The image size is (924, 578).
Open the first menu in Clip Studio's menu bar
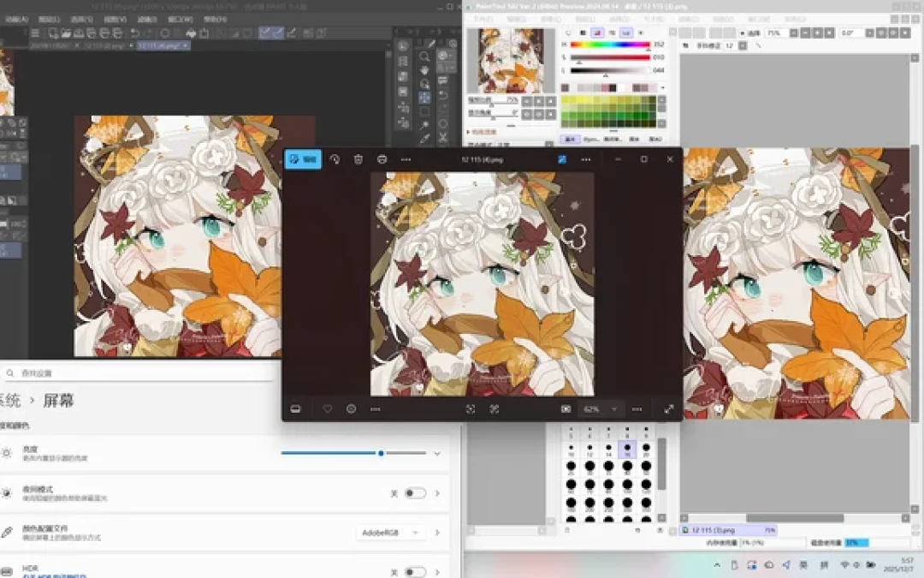point(16,19)
